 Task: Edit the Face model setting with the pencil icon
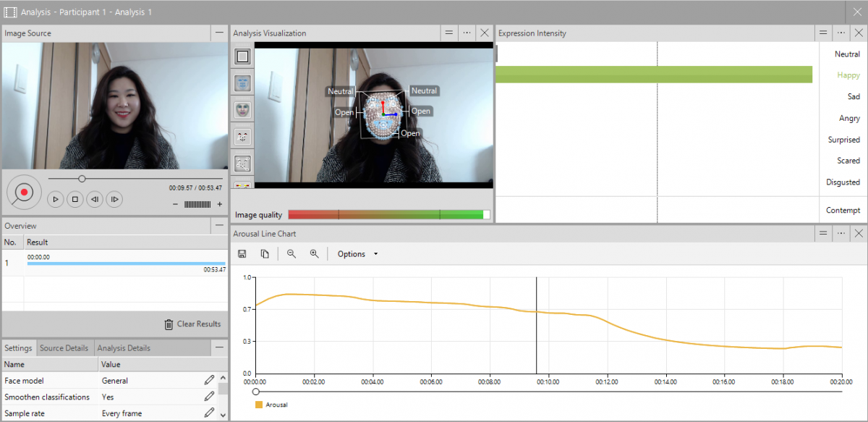pyautogui.click(x=208, y=380)
